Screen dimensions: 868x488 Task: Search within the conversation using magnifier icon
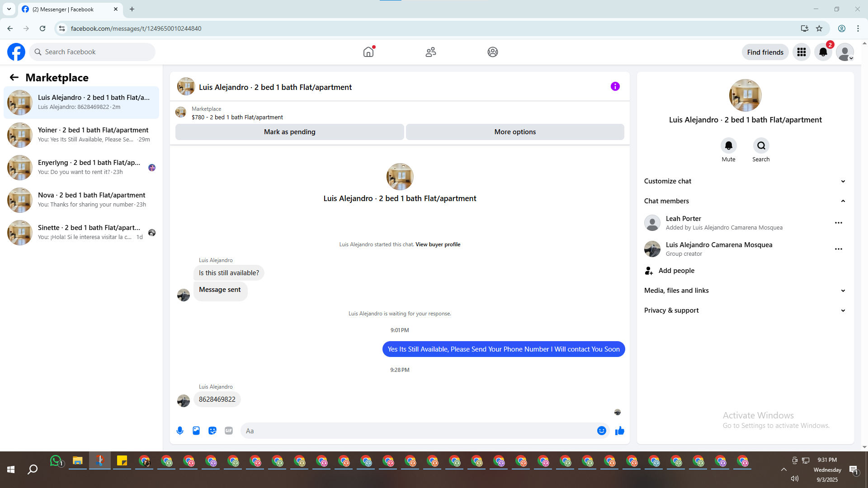click(x=761, y=145)
